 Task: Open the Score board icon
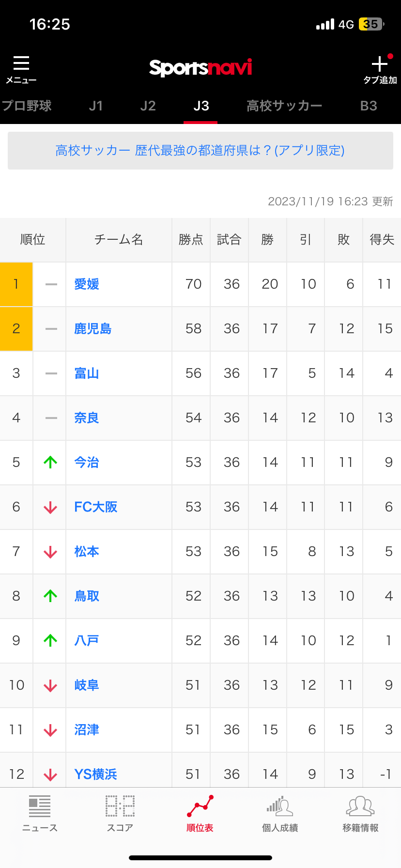click(x=120, y=807)
